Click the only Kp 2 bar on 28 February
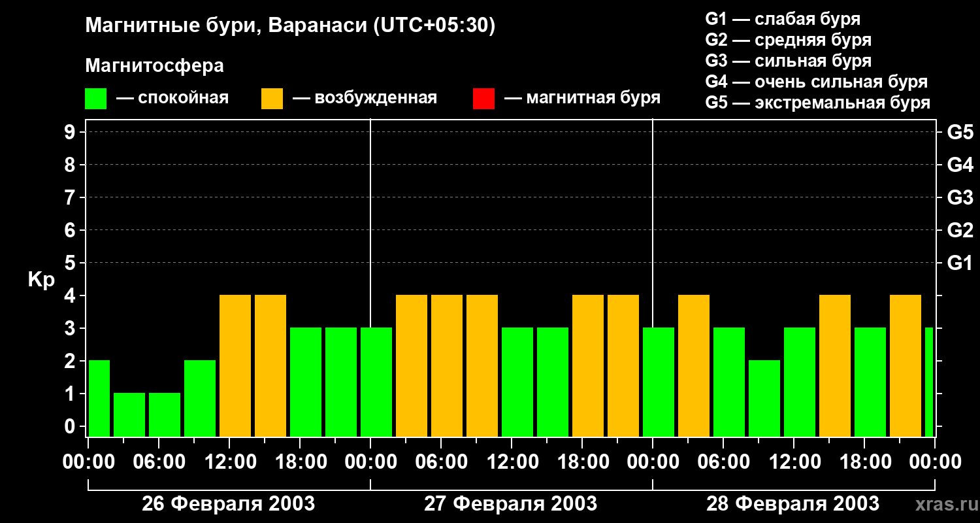The width and height of the screenshot is (980, 523). [764, 398]
